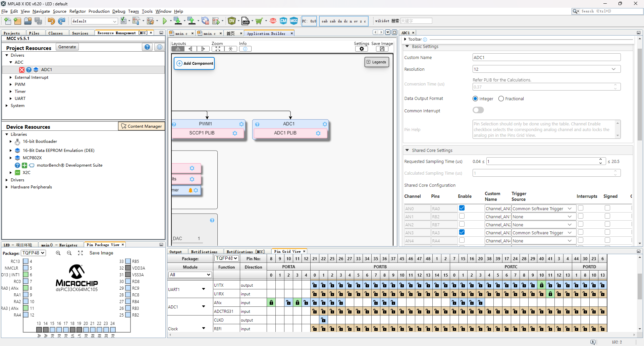Expand Hardware Peripherals tree node

click(x=7, y=187)
